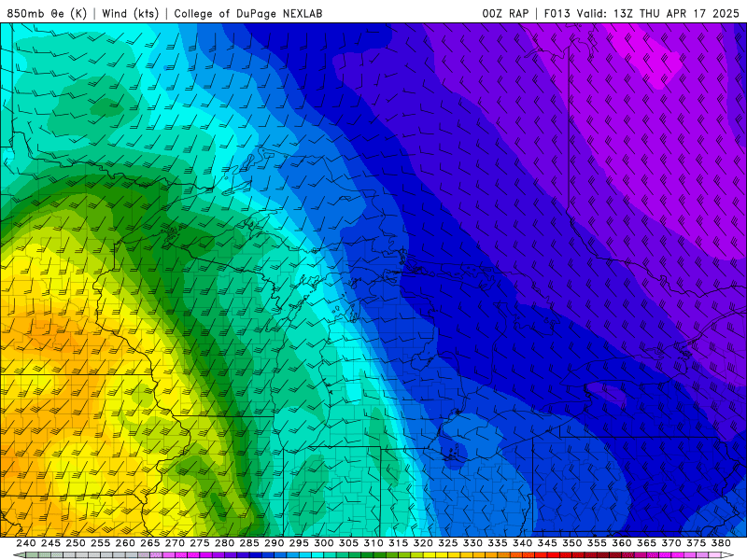This screenshot has width=747, height=560.
Task: Click the 370 value on the color scale
Action: [671, 543]
